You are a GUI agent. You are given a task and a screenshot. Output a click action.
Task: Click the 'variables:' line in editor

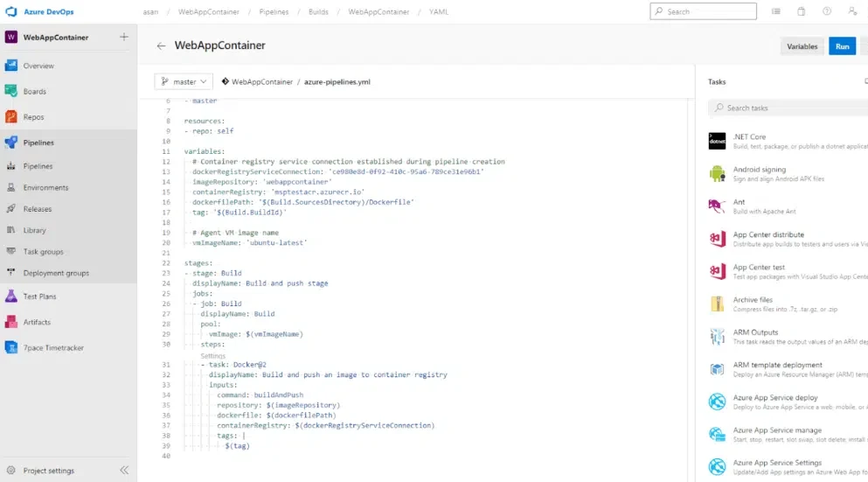tap(205, 151)
